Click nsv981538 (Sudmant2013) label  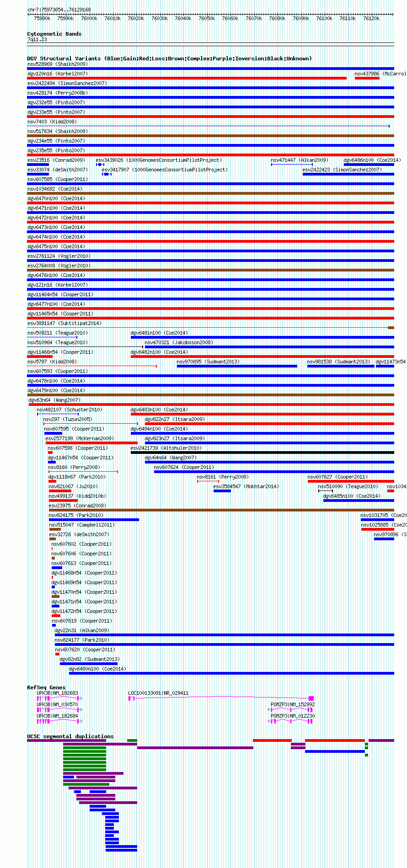point(338,362)
